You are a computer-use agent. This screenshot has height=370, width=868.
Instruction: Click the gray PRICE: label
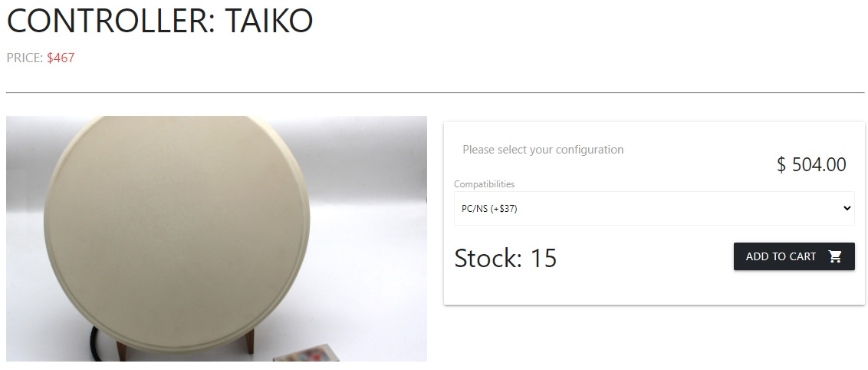pyautogui.click(x=25, y=58)
